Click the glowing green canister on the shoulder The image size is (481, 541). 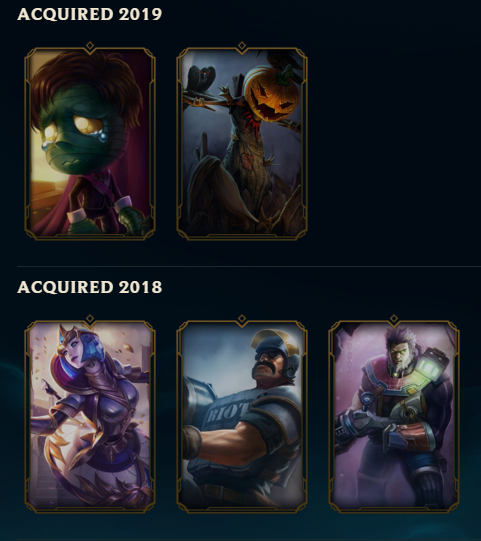pyautogui.click(x=429, y=367)
